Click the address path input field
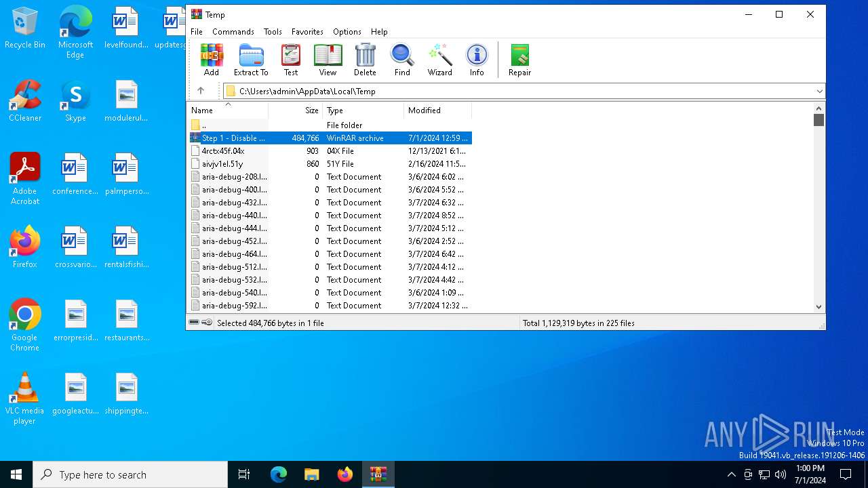The width and height of the screenshot is (868, 488). tap(519, 91)
